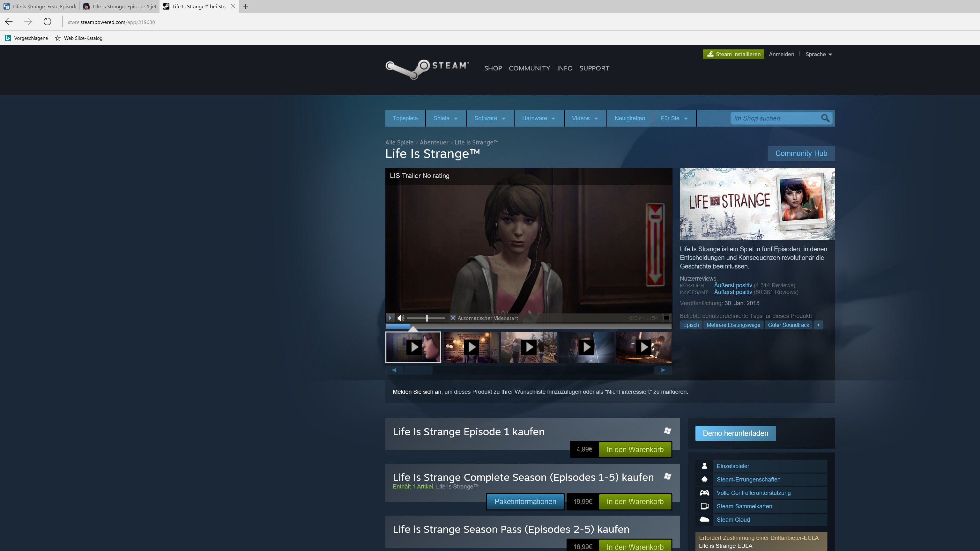The image size is (980, 551).
Task: Go back with the browser back arrow
Action: click(x=9, y=22)
